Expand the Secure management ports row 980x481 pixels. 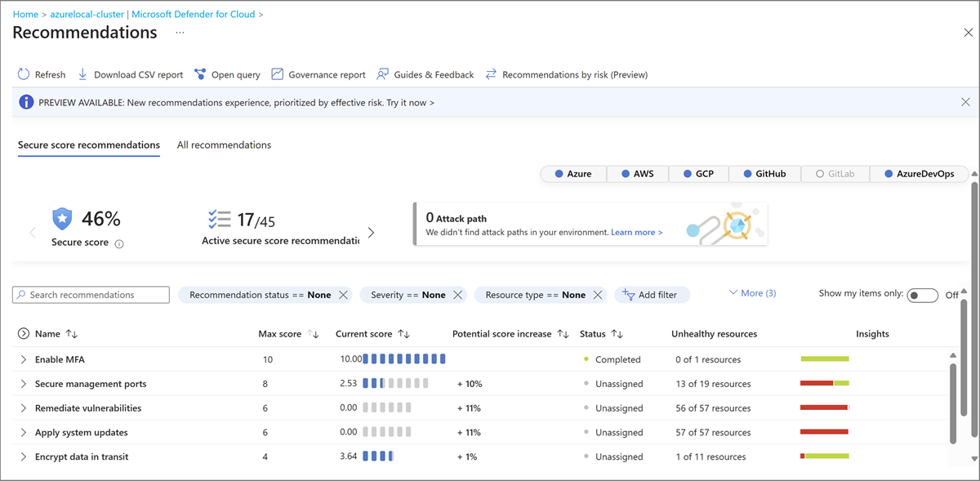(x=24, y=384)
